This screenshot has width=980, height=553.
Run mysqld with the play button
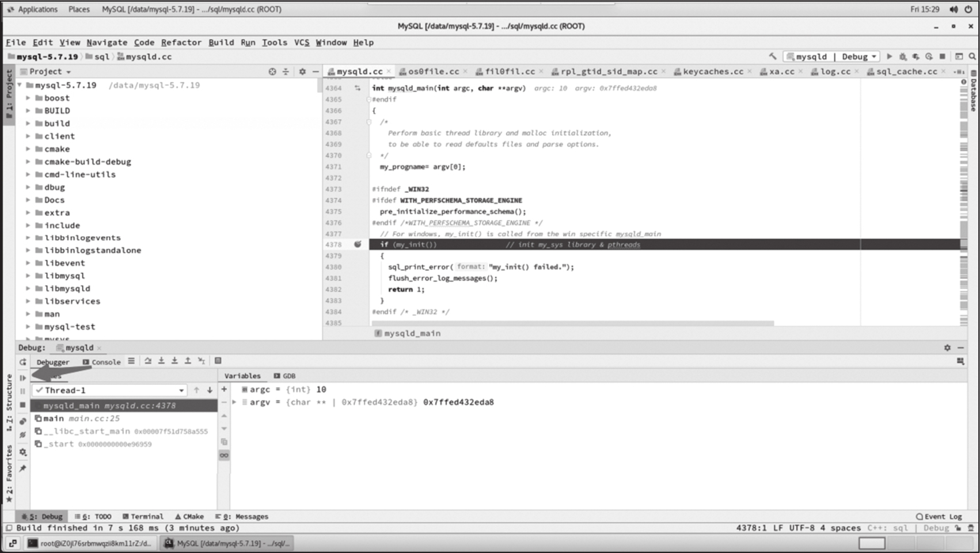889,56
